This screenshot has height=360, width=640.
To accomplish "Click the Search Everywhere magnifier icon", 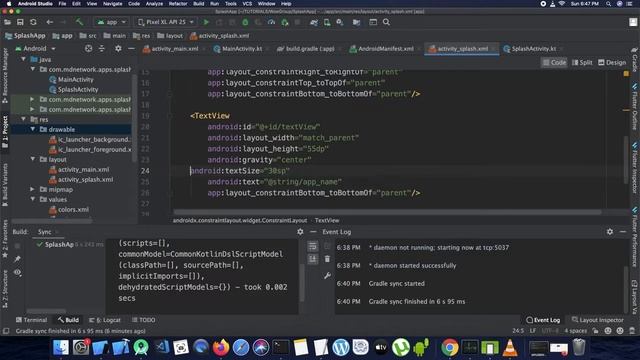I will (386, 22).
